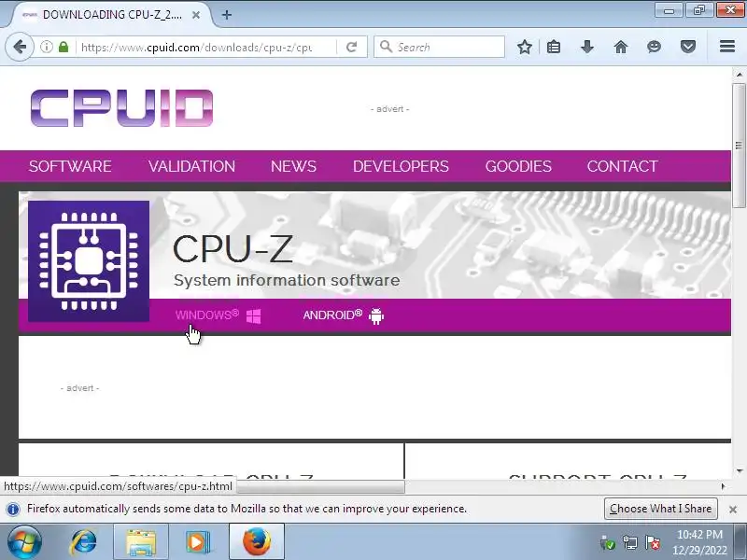Open Windows Explorer folder from taskbar
This screenshot has height=560, width=747.
[x=141, y=542]
